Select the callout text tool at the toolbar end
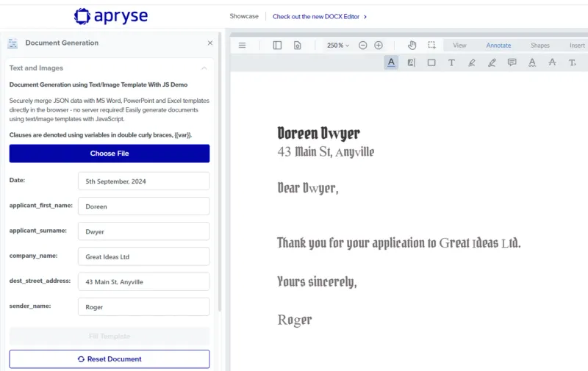The width and height of the screenshot is (588, 371). click(573, 62)
